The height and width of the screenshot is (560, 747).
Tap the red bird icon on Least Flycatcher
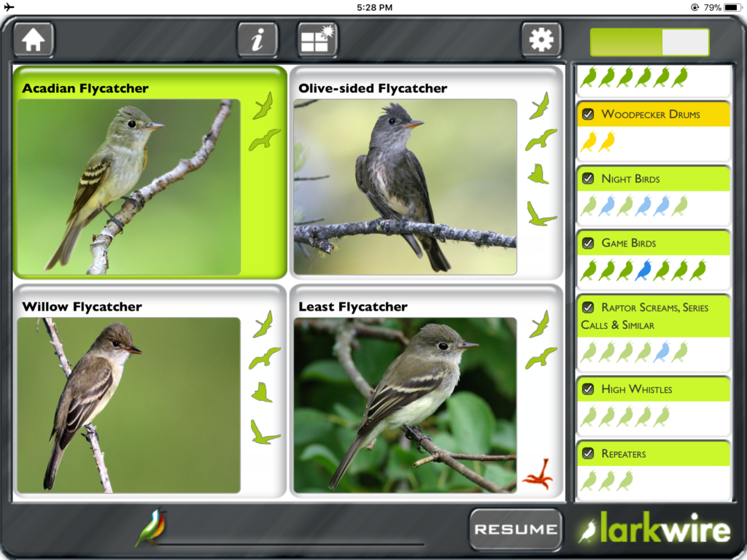538,474
